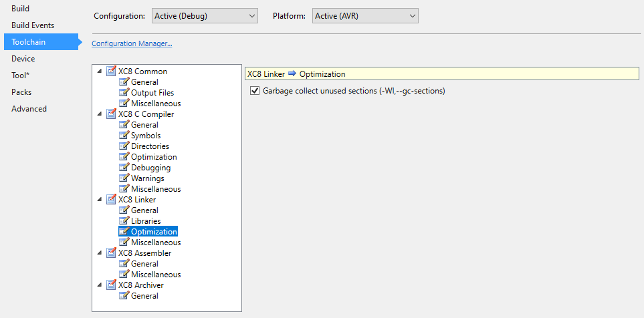Viewport: 644px width, 318px height.
Task: Collapse the XC8 Linker tree node
Action: (x=100, y=200)
